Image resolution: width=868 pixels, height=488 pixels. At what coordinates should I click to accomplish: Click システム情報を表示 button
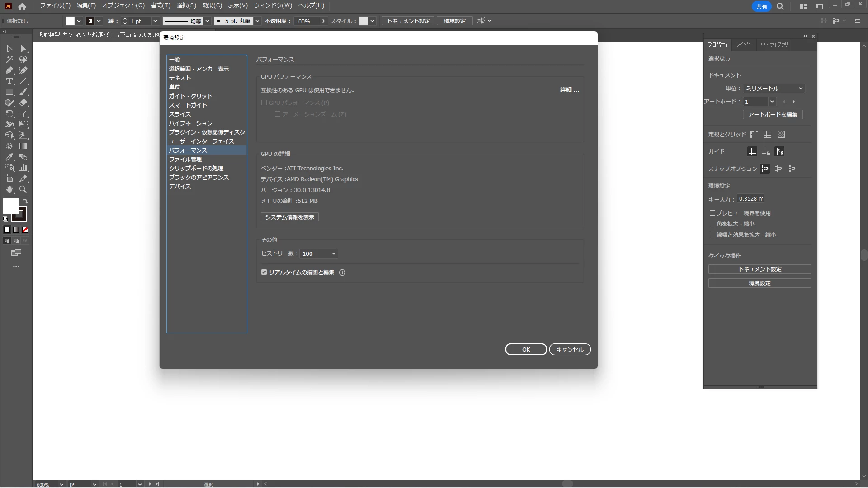coord(290,217)
